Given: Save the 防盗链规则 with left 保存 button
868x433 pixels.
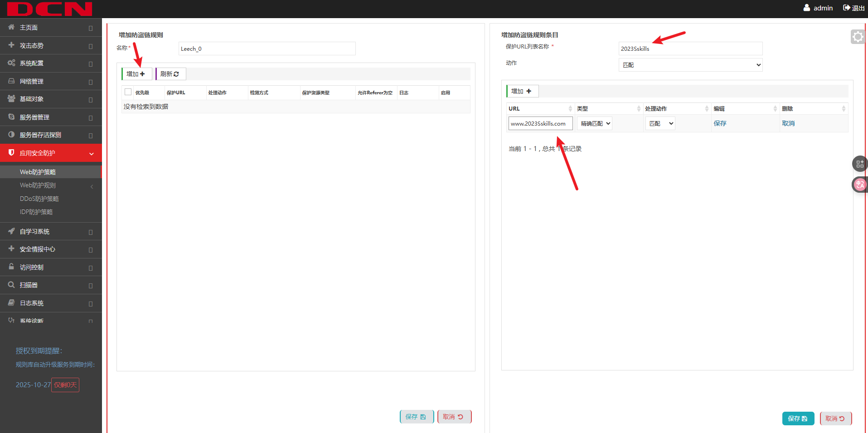Looking at the screenshot, I should coord(417,417).
